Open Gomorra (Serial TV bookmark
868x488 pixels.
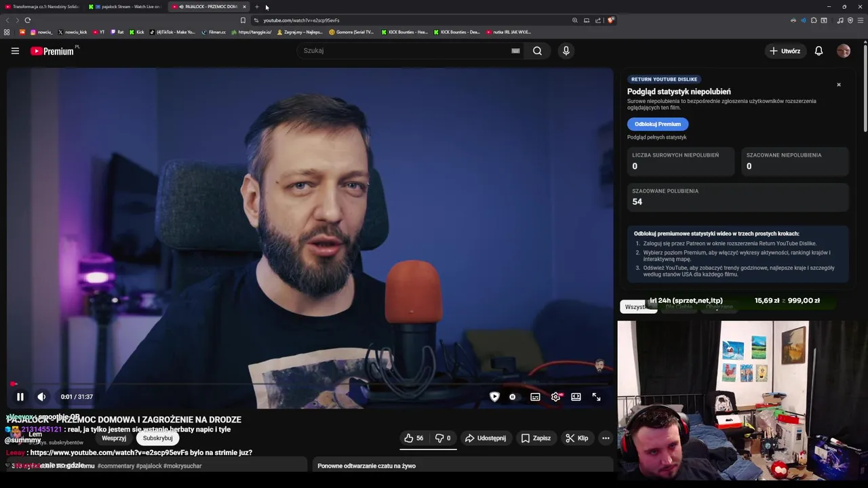click(x=351, y=32)
